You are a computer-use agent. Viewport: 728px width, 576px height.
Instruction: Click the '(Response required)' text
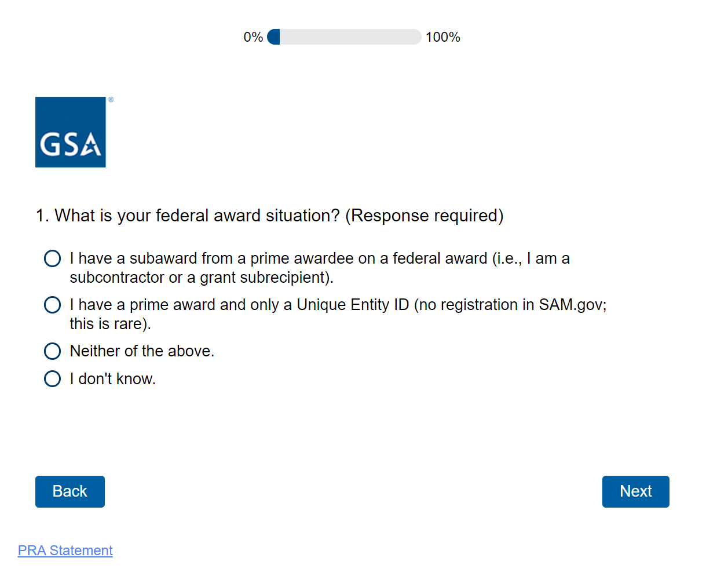425,216
